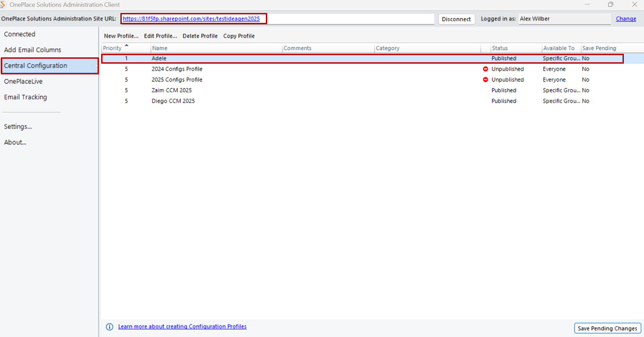Click Delete Profile in the toolbar
The width and height of the screenshot is (644, 337).
pos(200,36)
